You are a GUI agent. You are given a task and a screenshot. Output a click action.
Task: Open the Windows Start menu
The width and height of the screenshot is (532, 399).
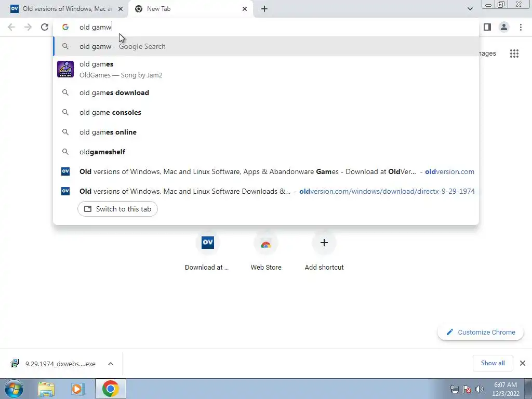(x=14, y=389)
